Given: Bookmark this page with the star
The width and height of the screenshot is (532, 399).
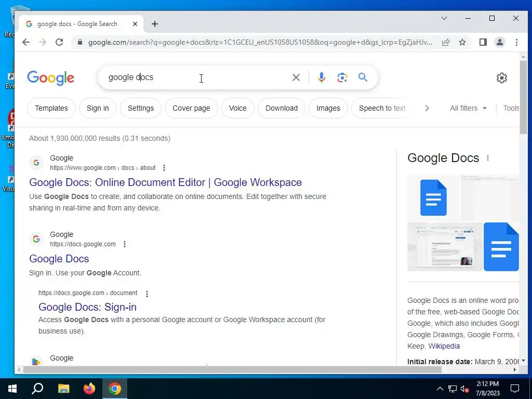Looking at the screenshot, I should click(x=462, y=42).
